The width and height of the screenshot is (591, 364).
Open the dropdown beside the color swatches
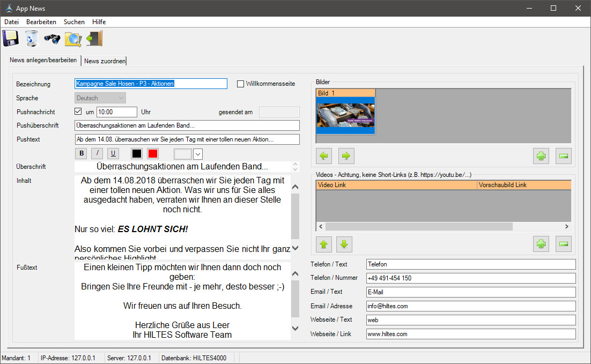[x=197, y=154]
